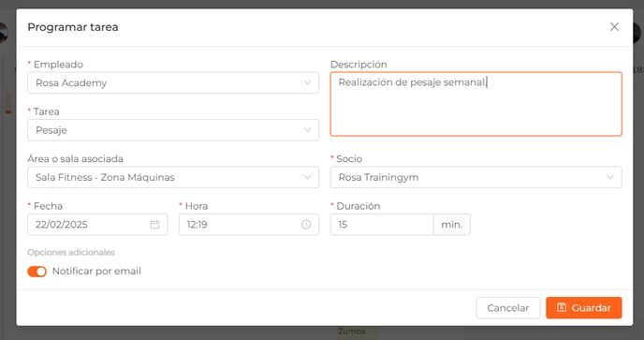The height and width of the screenshot is (340, 644).
Task: Focus the Descripción text area
Action: click(x=476, y=104)
